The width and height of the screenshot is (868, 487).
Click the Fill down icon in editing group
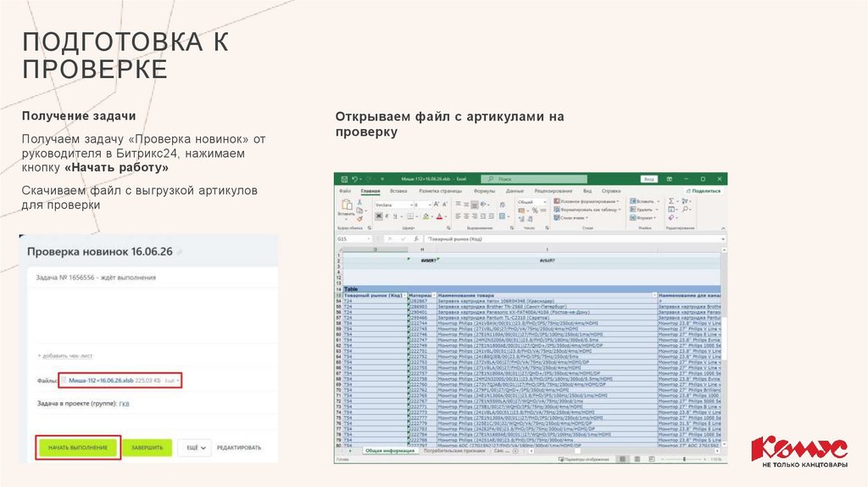(671, 210)
